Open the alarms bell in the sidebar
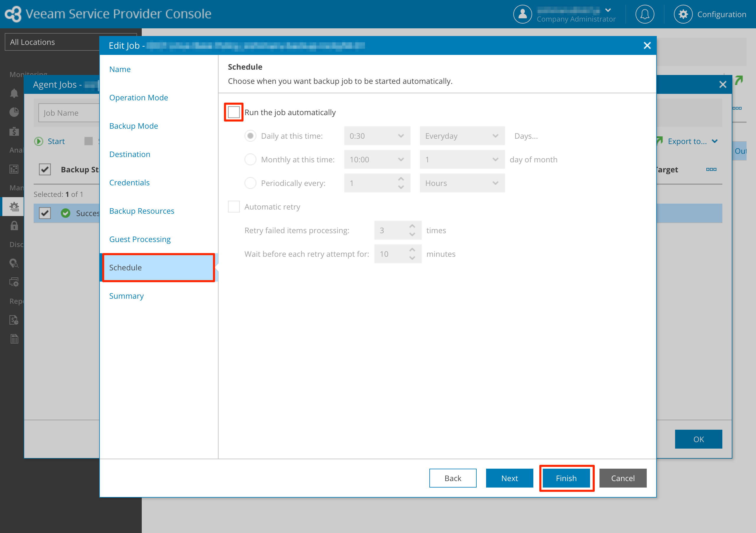 (14, 94)
